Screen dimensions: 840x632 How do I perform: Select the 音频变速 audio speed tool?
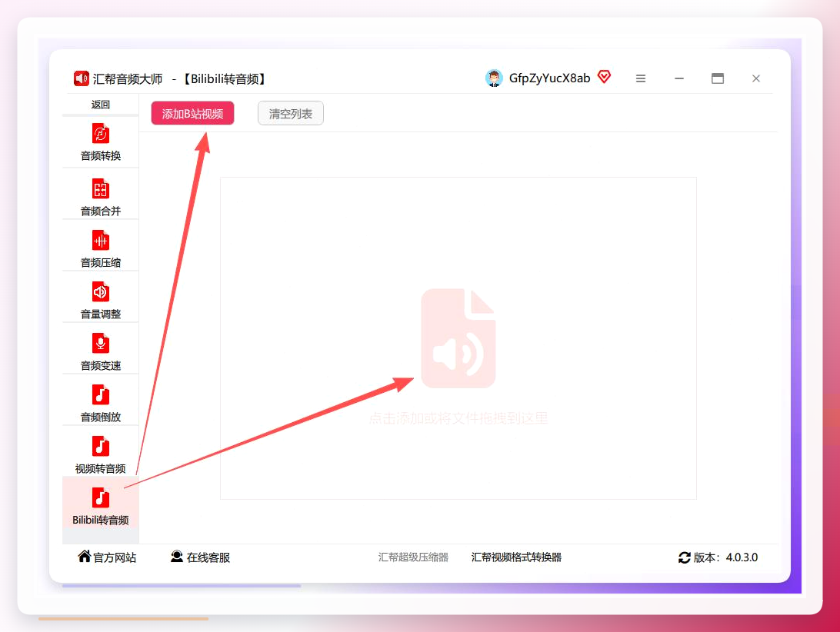click(x=100, y=351)
